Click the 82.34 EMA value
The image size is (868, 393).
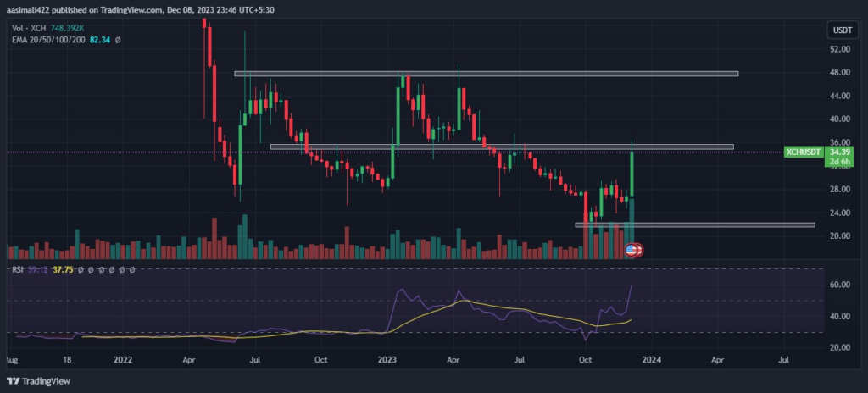[99, 40]
